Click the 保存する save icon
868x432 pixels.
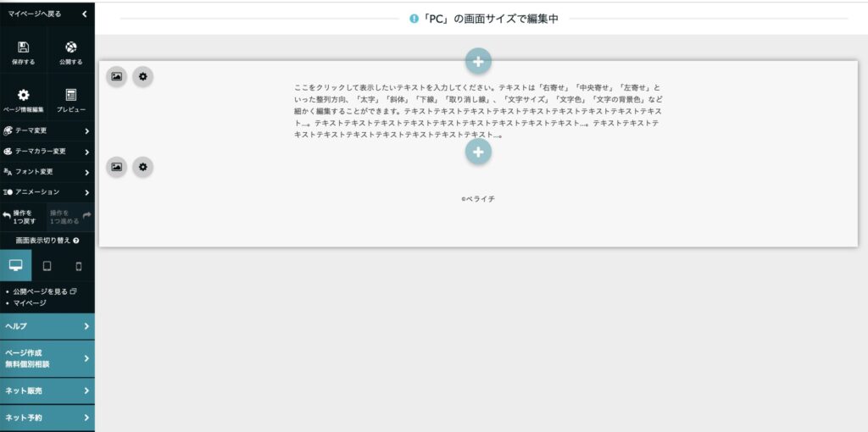pyautogui.click(x=23, y=47)
